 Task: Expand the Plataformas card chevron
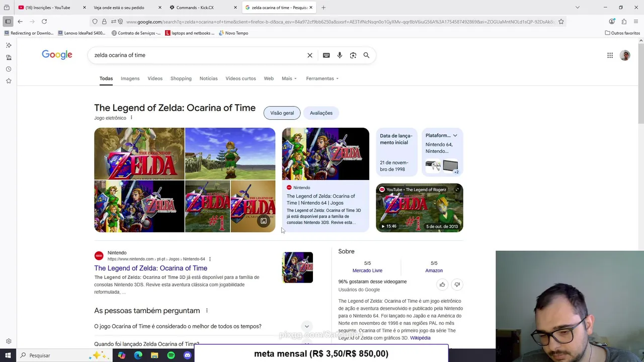(455, 136)
